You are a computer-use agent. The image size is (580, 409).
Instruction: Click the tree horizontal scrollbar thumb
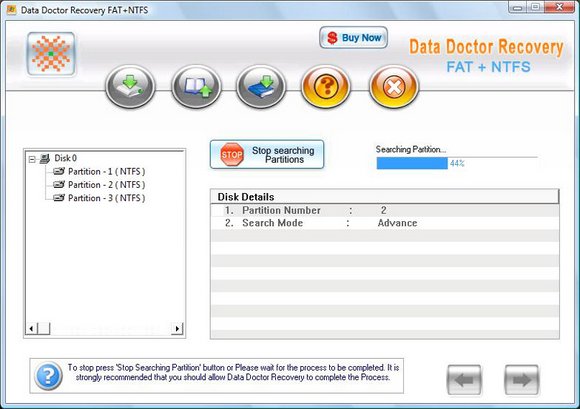[x=44, y=328]
